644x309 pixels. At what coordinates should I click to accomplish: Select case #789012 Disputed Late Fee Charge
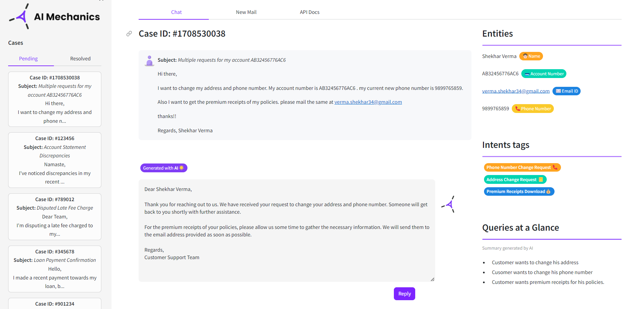tap(54, 217)
